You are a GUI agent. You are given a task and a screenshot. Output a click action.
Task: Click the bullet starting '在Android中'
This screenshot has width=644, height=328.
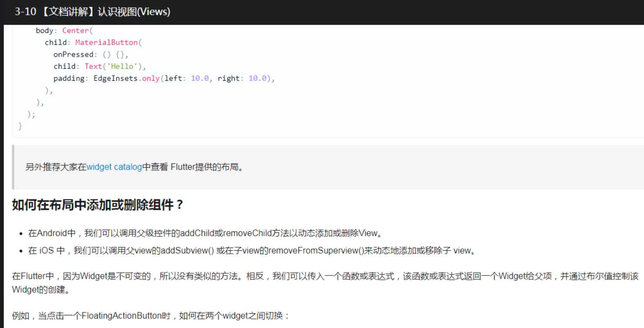point(205,233)
